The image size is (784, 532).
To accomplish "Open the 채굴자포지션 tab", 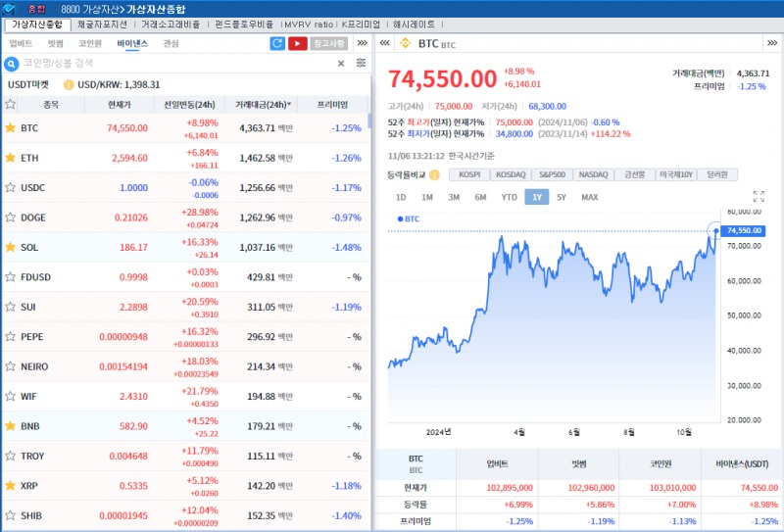I will tap(103, 24).
